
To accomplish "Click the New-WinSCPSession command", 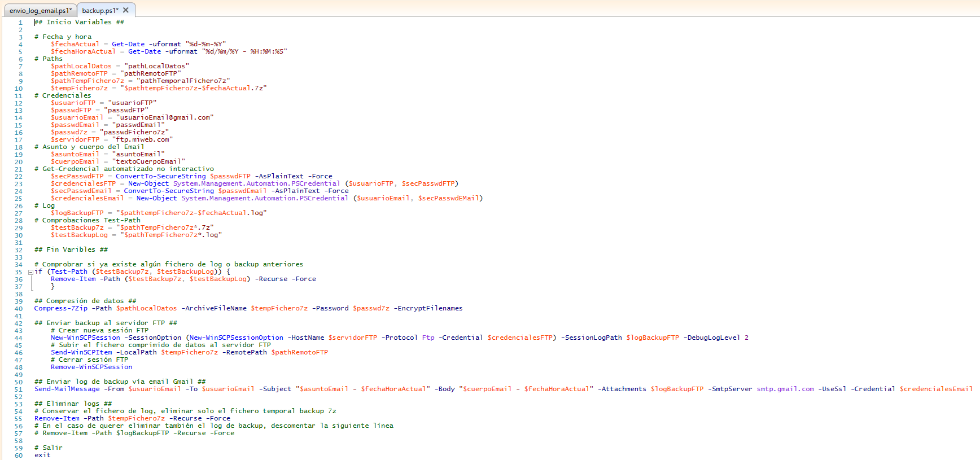I will pos(85,338).
